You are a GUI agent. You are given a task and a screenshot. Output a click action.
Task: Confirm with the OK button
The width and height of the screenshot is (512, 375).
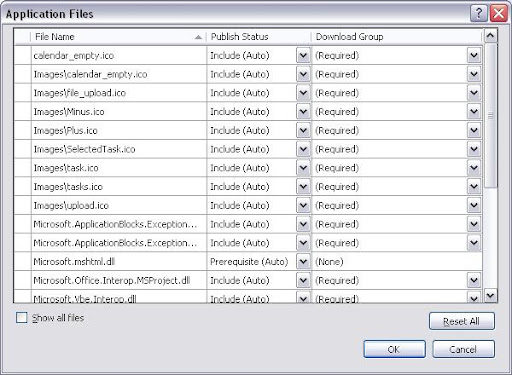point(394,349)
